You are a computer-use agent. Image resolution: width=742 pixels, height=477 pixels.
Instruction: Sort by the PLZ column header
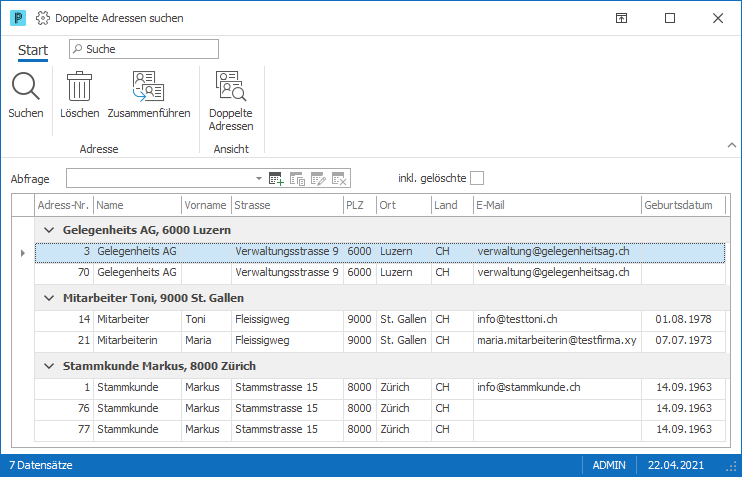pyautogui.click(x=360, y=205)
